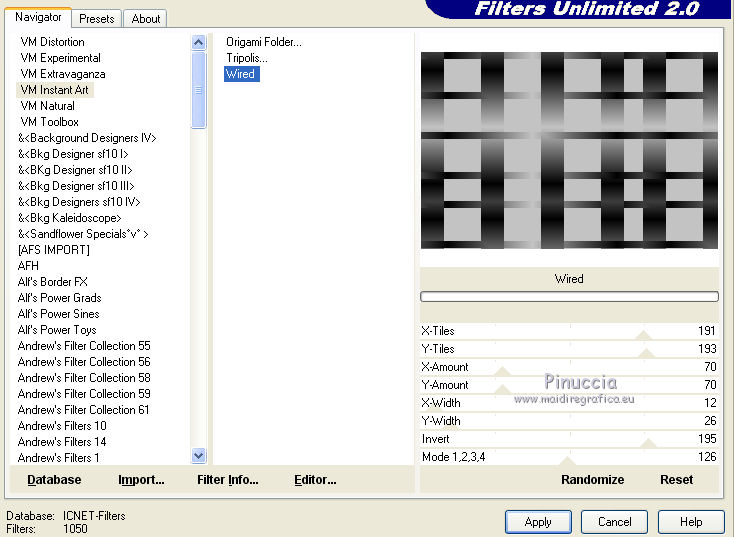
Task: Click the scroll up arrow in the category list
Action: click(x=198, y=43)
